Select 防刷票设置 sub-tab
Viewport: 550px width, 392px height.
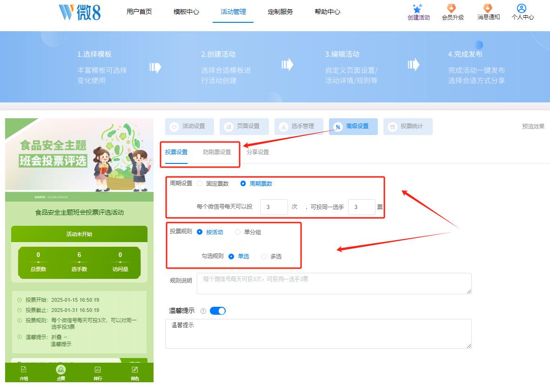217,152
